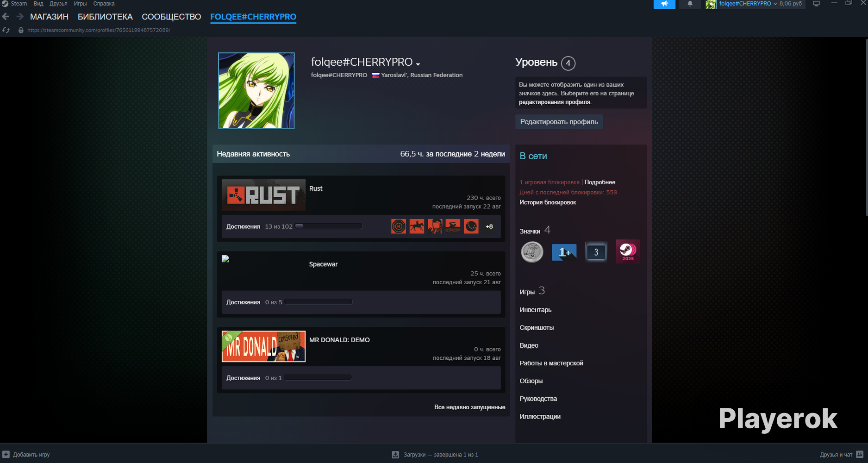Click the Russian flag icon on profile
868x463 pixels.
coord(375,75)
